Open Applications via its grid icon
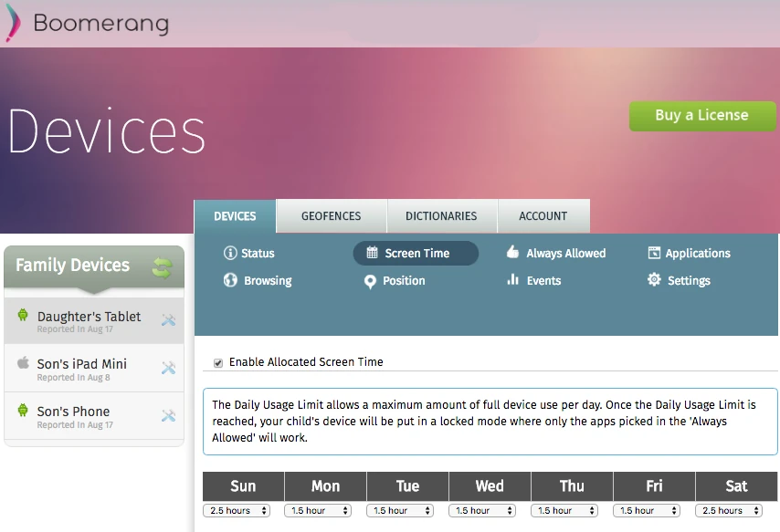780x532 pixels. [656, 253]
